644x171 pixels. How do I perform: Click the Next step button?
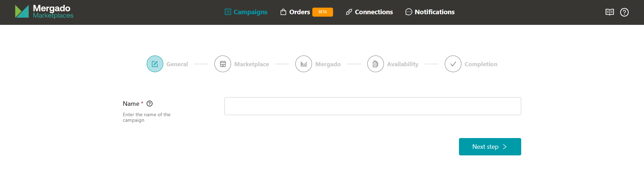490,147
